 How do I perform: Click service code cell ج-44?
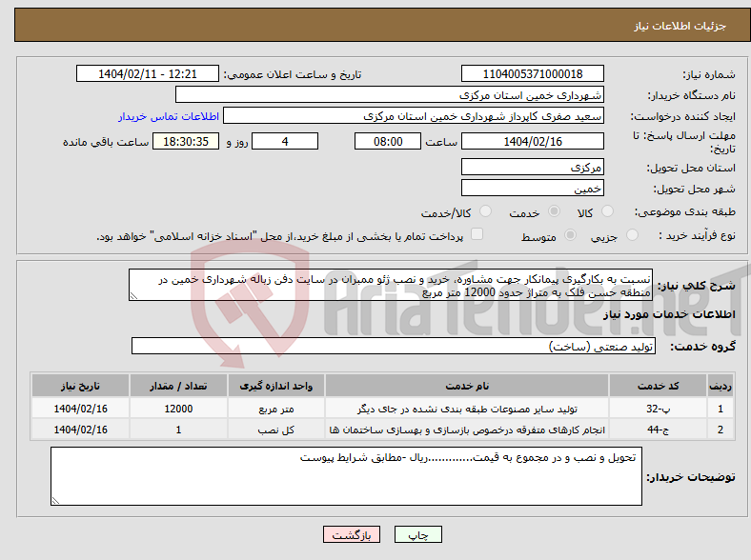[x=659, y=430]
